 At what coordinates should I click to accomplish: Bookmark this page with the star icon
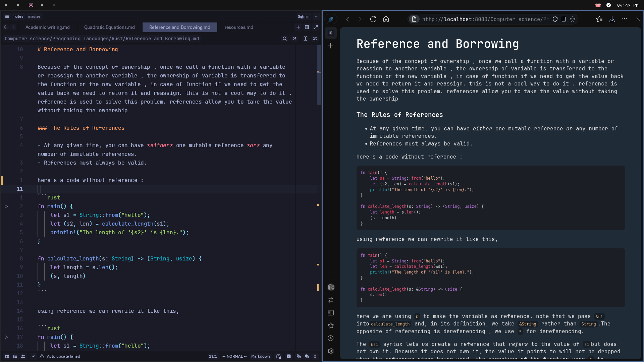573,19
